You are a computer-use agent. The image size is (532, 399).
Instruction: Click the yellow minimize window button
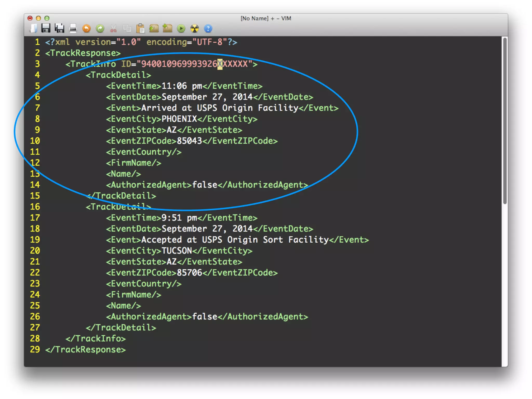click(x=38, y=18)
